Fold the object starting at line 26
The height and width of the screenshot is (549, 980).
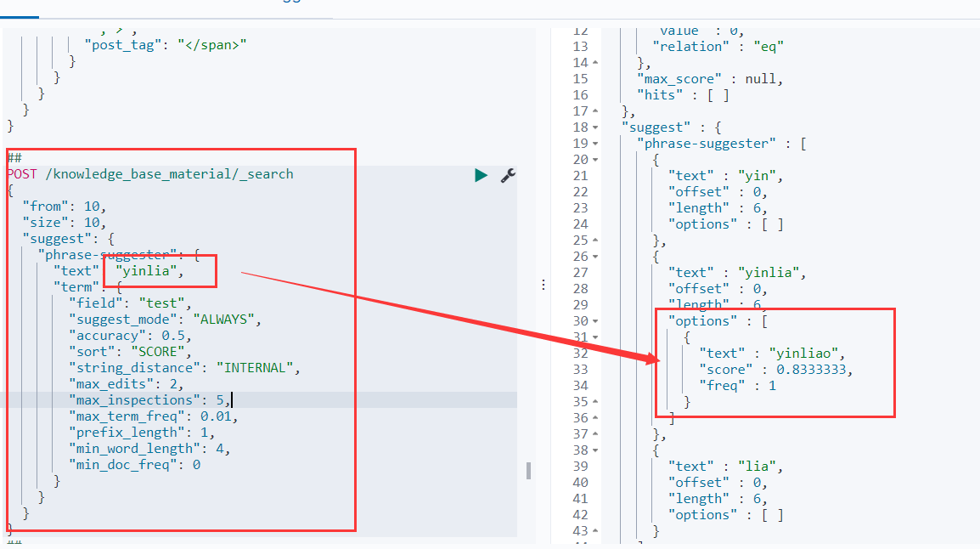(x=594, y=257)
